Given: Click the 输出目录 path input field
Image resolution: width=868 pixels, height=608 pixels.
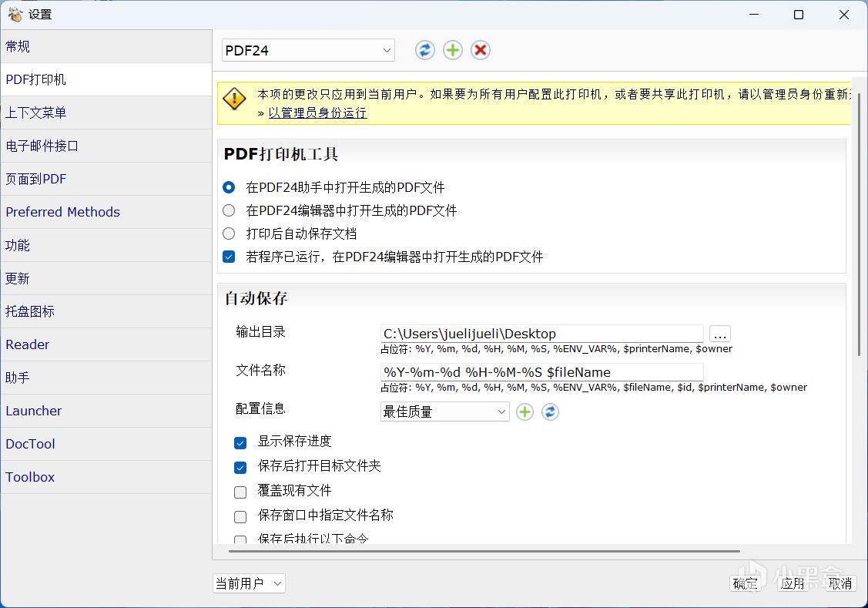Looking at the screenshot, I should click(542, 334).
